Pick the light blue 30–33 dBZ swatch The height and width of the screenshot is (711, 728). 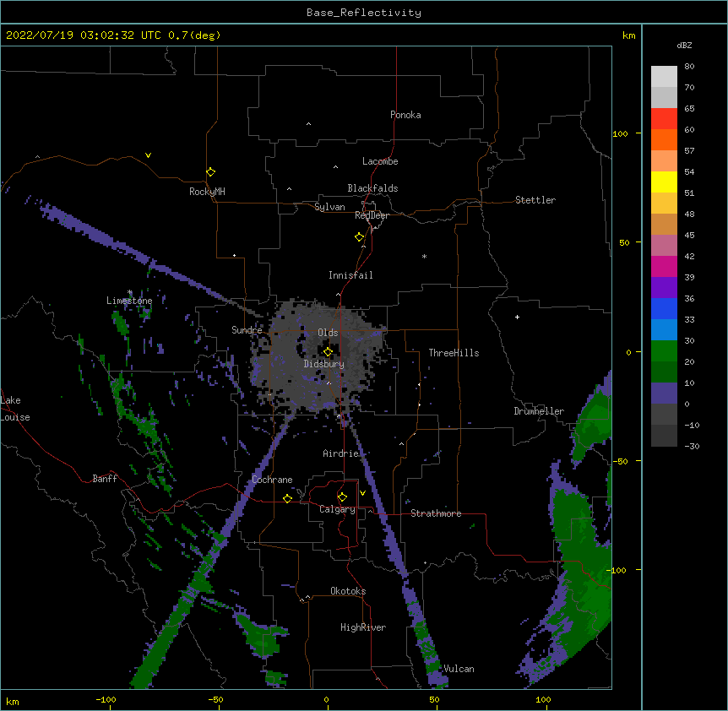[x=664, y=329]
